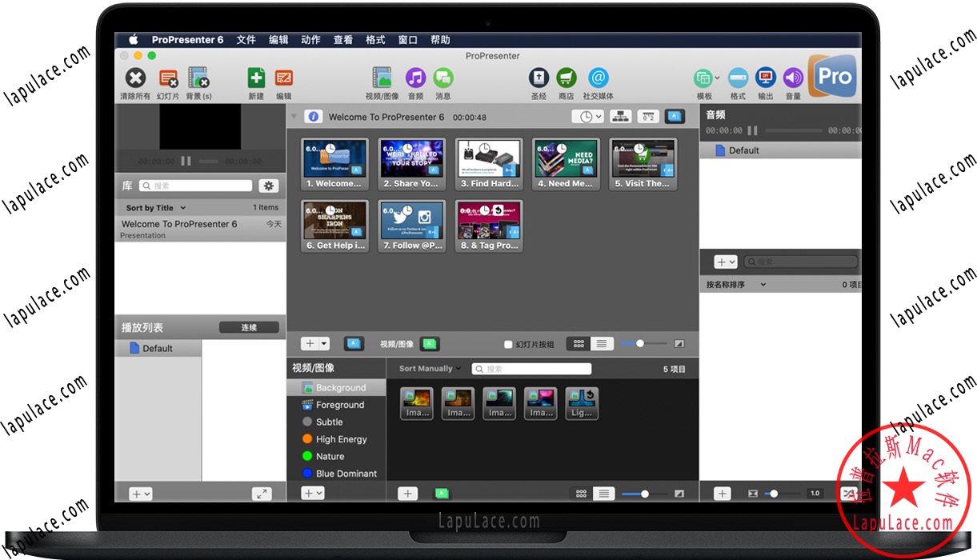Viewport: 977px width, 560px height.
Task: Open the Sort Manually dropdown
Action: (430, 369)
